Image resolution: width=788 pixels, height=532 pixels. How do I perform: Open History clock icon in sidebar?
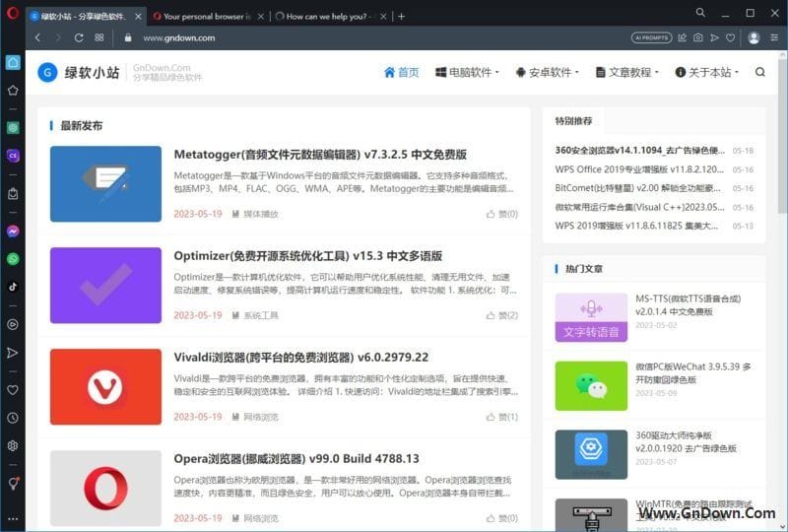point(13,419)
